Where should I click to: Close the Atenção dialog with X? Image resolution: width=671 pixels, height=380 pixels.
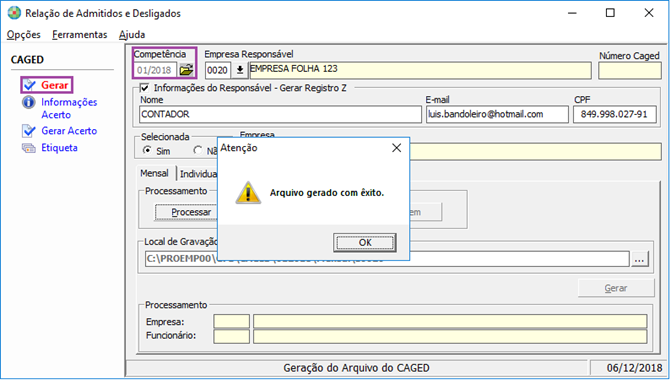[x=397, y=148]
